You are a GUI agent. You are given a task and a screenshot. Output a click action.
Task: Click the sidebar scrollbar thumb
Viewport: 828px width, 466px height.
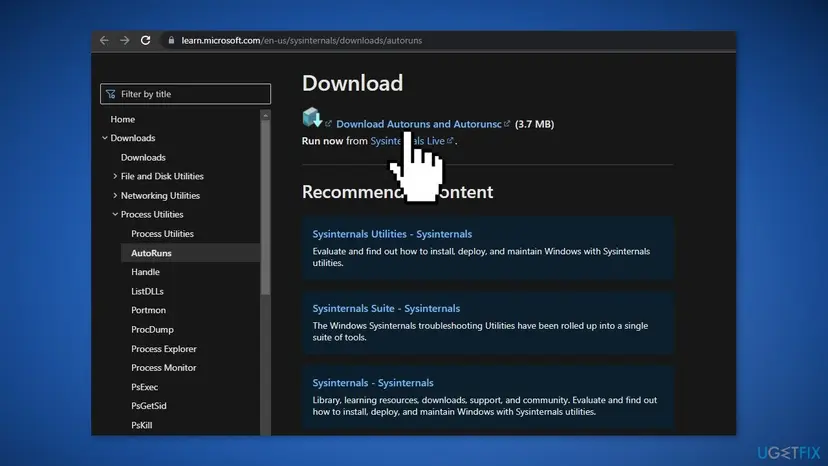pos(265,207)
